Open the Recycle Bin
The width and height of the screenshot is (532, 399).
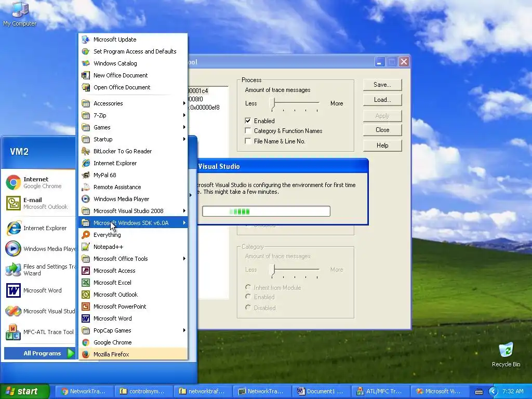point(506,354)
